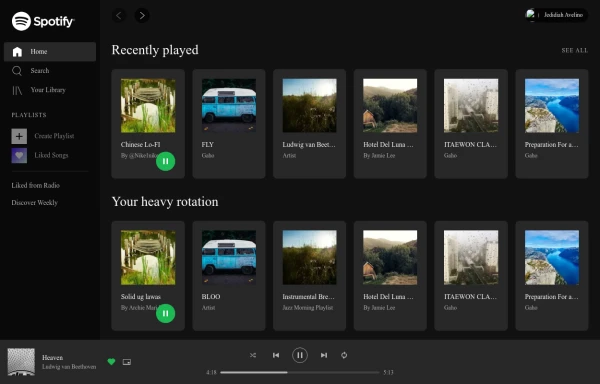Open the Discover Weekly playlist

34,203
